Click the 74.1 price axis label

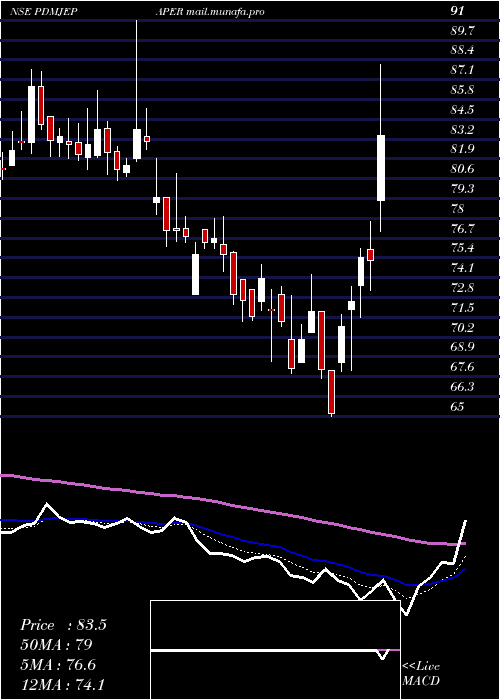coord(462,267)
